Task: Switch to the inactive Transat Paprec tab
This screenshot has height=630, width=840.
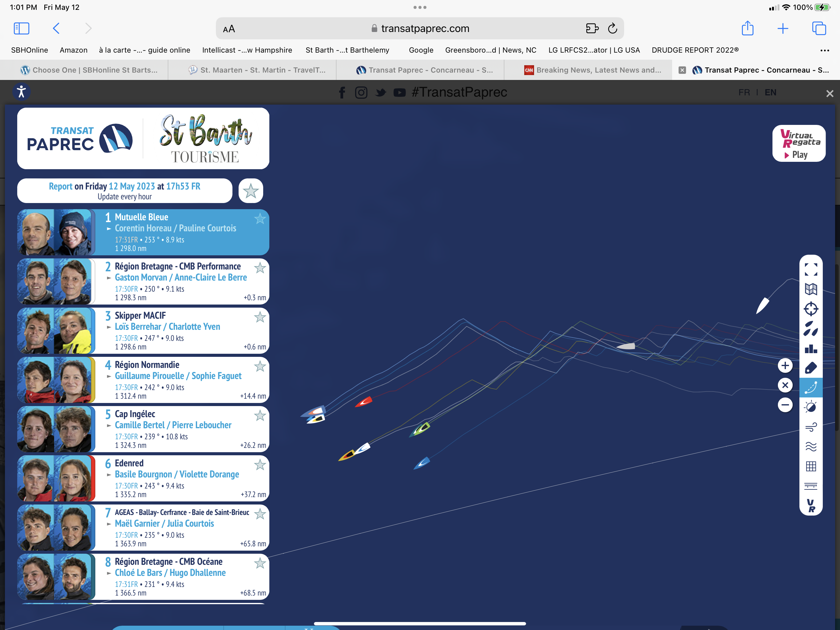Action: click(420, 70)
